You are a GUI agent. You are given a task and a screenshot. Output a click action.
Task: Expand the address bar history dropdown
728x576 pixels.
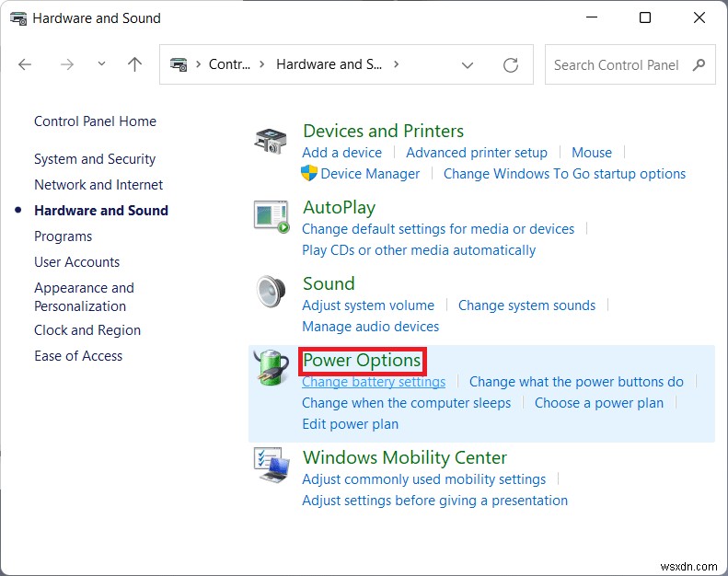click(468, 65)
